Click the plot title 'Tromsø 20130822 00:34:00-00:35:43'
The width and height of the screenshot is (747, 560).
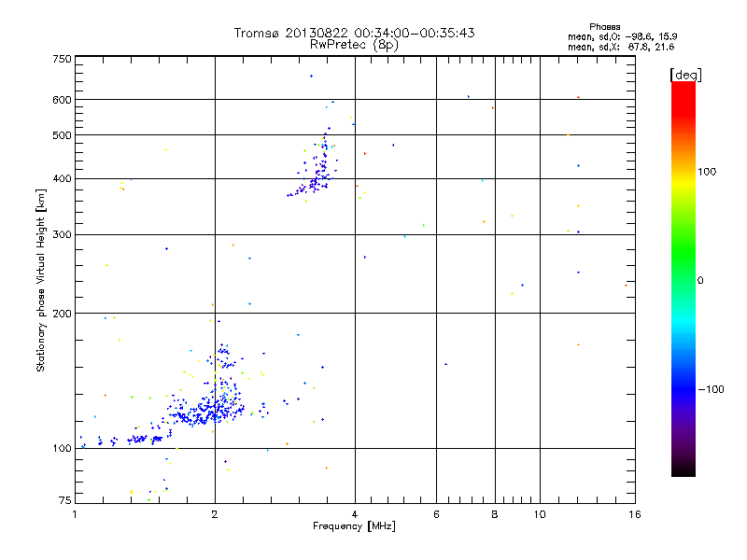tap(354, 33)
